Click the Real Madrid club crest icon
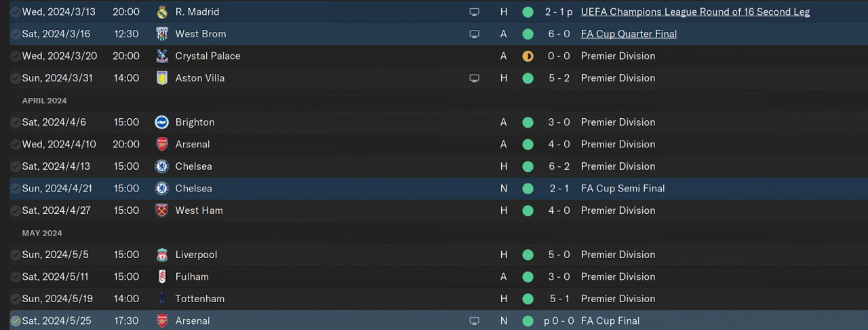Screen dimensions: 868x330 [x=161, y=12]
